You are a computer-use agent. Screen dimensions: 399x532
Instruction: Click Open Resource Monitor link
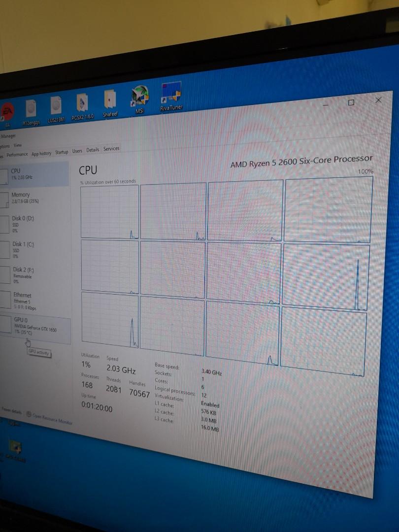point(52,419)
